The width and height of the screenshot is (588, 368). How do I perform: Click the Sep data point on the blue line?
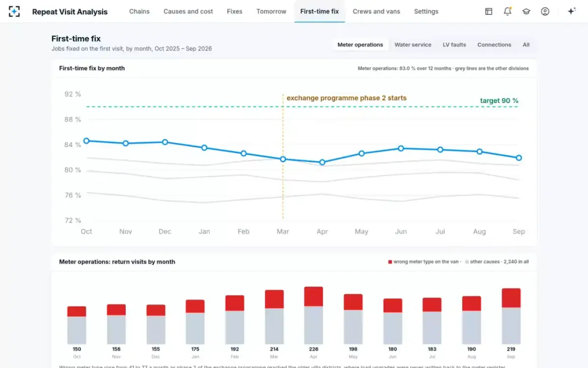tap(519, 158)
